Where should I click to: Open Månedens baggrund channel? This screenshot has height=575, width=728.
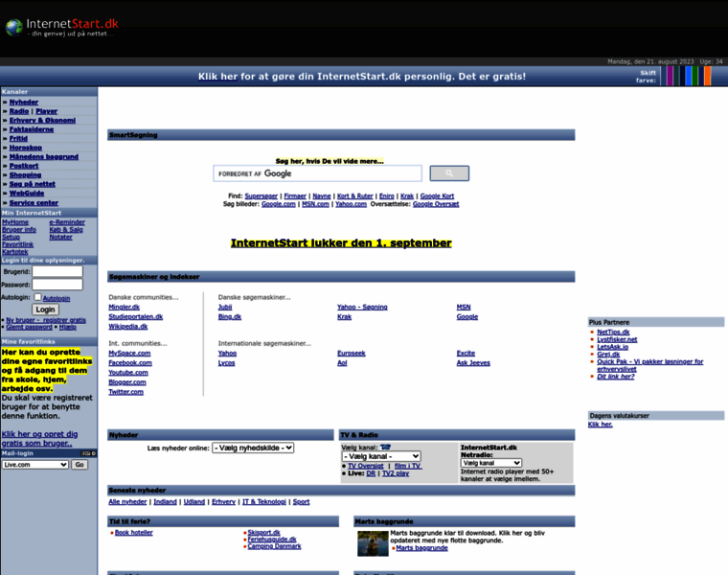point(44,157)
